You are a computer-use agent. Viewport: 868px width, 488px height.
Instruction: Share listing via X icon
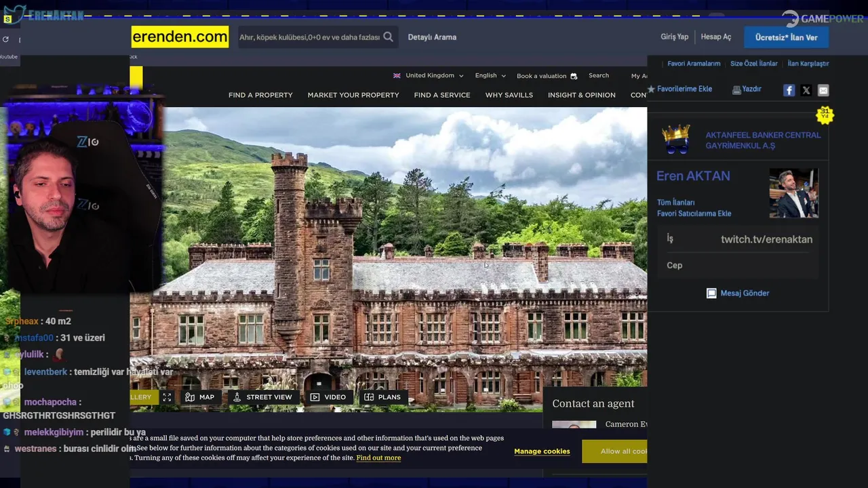pyautogui.click(x=806, y=90)
